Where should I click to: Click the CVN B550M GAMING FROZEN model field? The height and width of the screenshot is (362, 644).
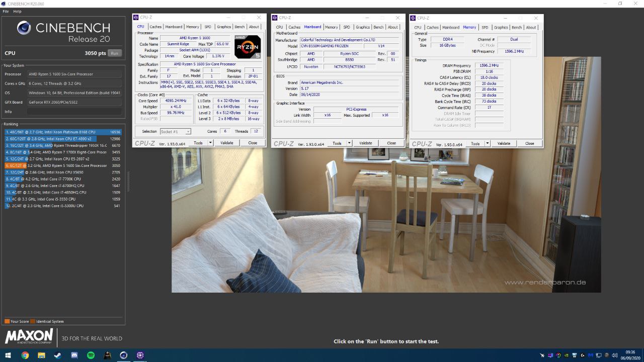331,46
